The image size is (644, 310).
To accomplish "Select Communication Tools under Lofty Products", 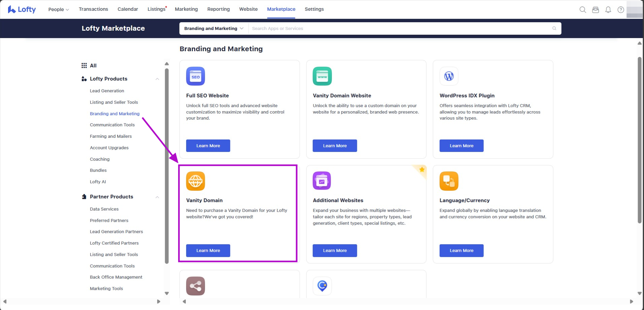I will (x=112, y=125).
